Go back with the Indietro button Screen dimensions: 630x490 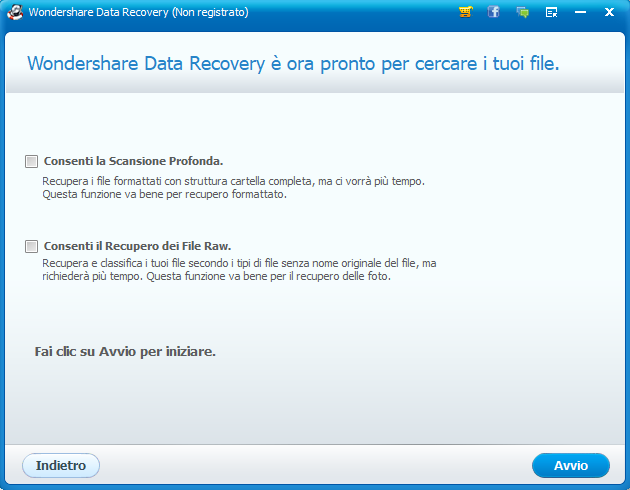(x=61, y=466)
